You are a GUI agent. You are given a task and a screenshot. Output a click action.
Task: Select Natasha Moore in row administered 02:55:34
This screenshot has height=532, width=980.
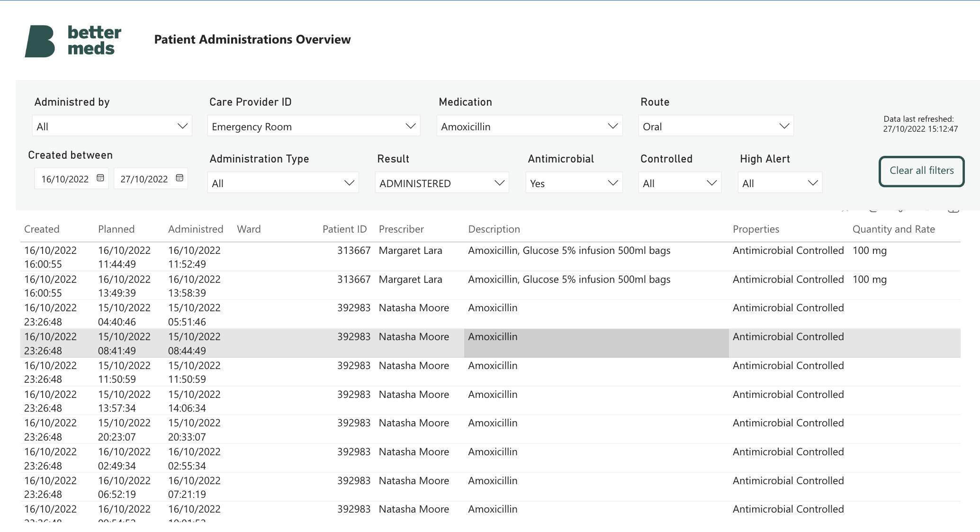[414, 452]
